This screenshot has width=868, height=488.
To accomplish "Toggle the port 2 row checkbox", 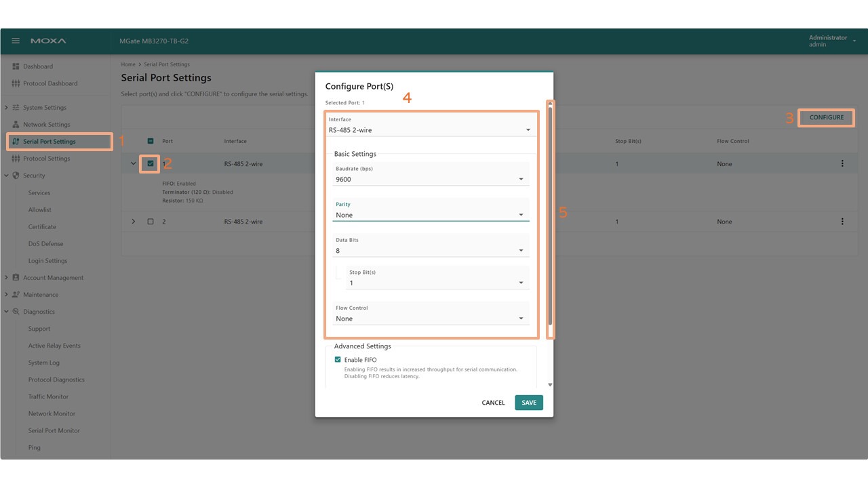I will (x=151, y=222).
